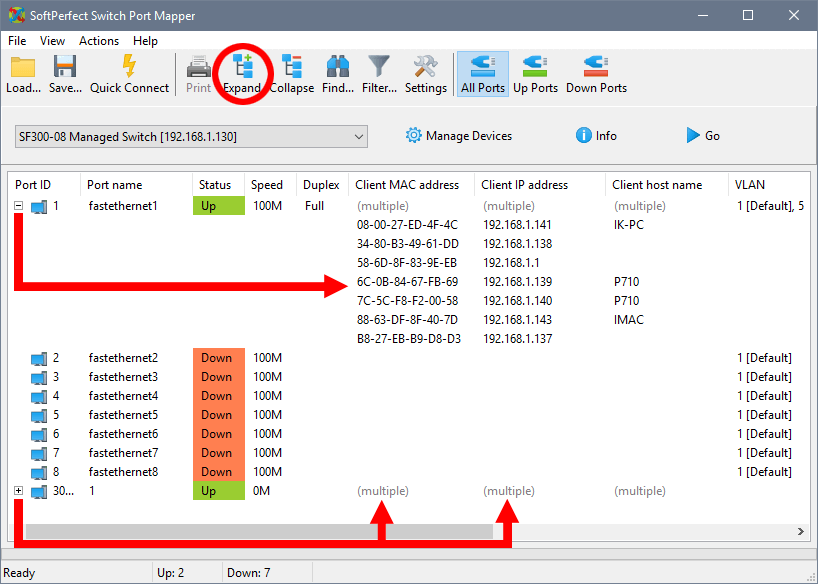Click the blue Info icon
This screenshot has width=818, height=584.
point(583,136)
